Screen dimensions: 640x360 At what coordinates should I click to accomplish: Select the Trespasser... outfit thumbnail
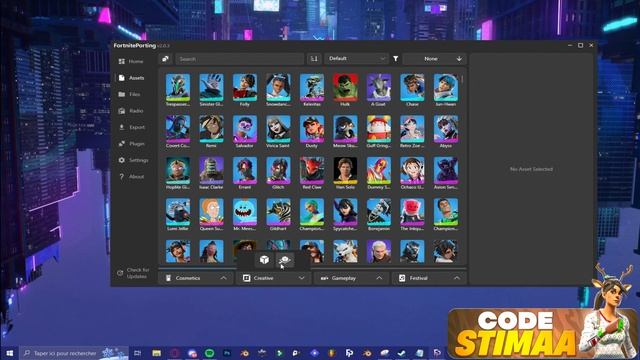178,88
